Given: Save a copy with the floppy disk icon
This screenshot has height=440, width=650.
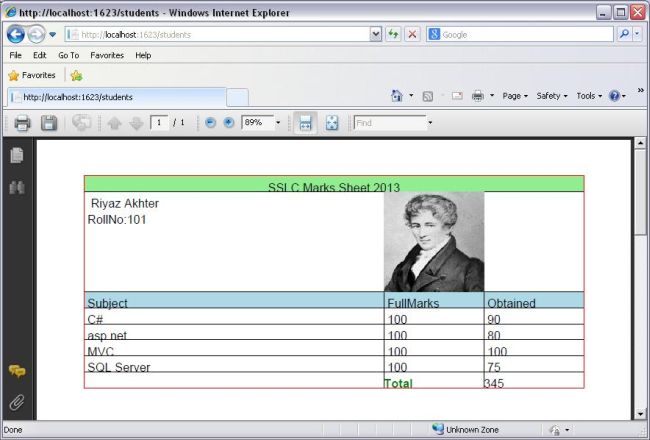Looking at the screenshot, I should [x=49, y=123].
